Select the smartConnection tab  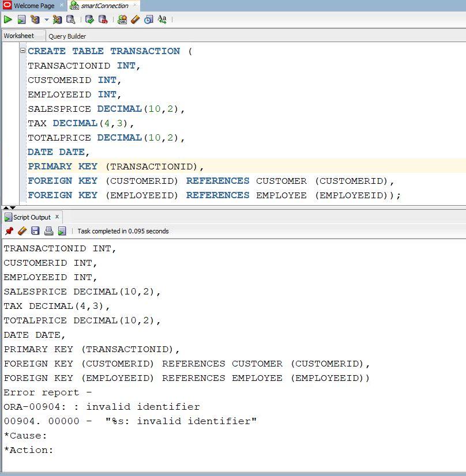tap(104, 6)
